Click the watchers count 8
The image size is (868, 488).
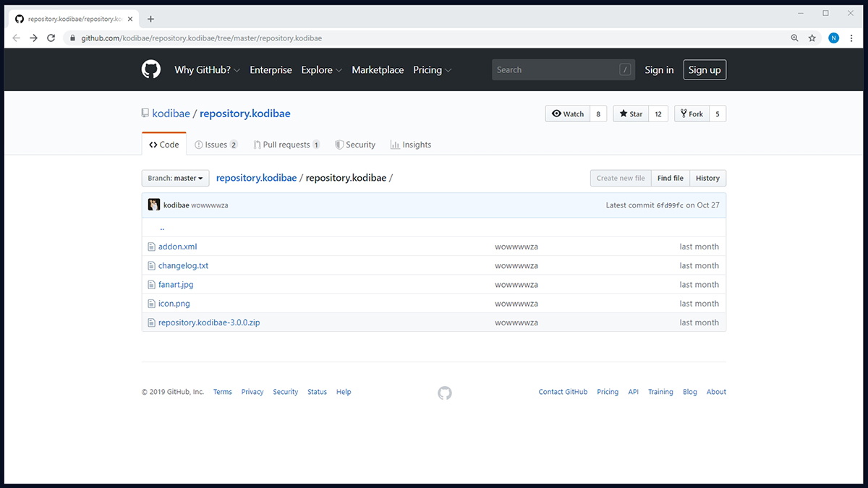(599, 114)
